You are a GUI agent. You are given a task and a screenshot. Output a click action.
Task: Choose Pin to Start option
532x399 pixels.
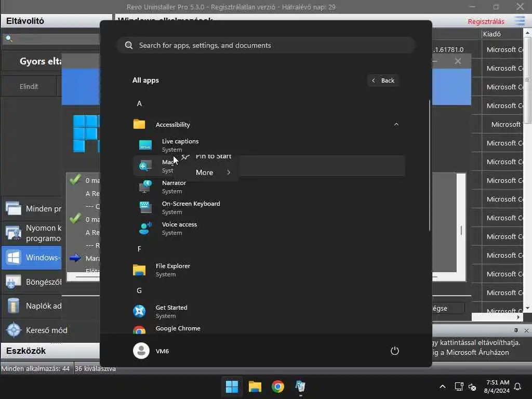pos(213,156)
